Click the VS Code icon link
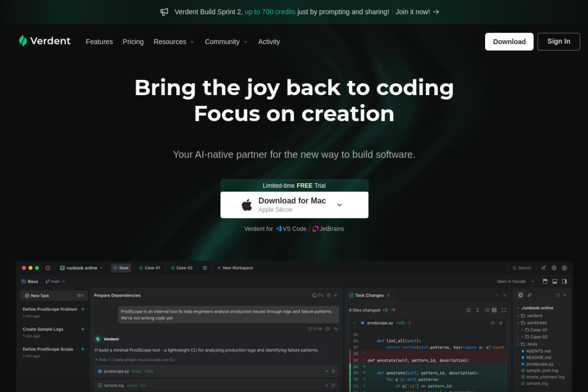The height and width of the screenshot is (392, 588). click(x=278, y=229)
